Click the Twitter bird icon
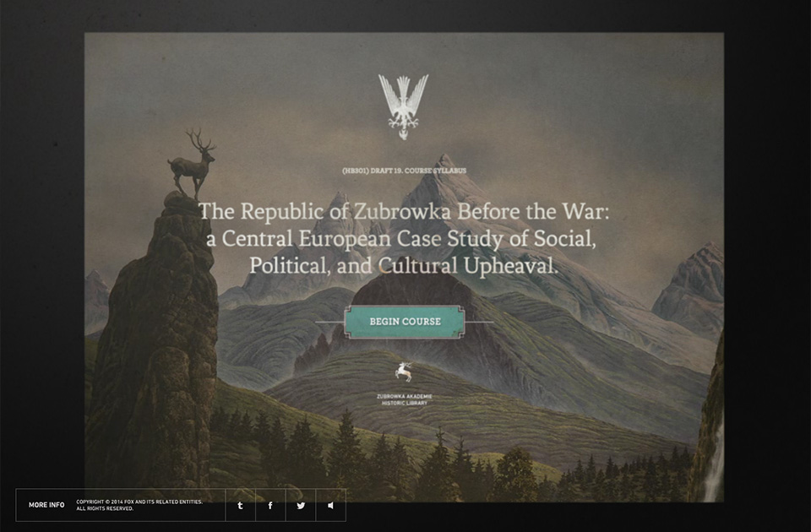 [x=301, y=505]
